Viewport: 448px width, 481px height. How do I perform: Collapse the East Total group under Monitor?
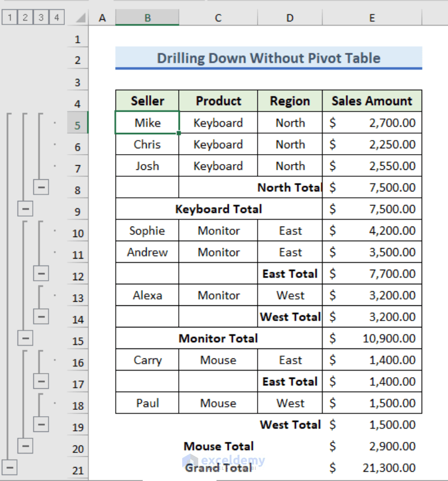click(41, 273)
